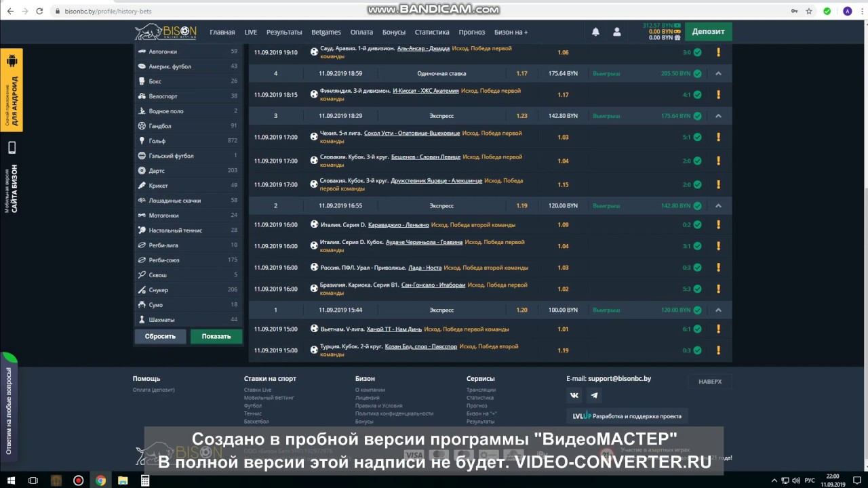Click the Депозит button
The image size is (868, 488).
click(708, 31)
